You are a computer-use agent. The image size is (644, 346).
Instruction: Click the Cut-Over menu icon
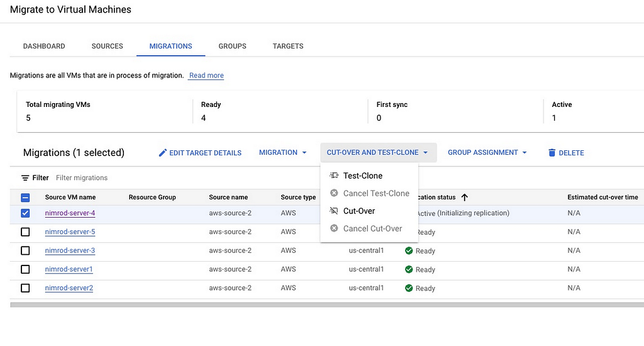(334, 211)
